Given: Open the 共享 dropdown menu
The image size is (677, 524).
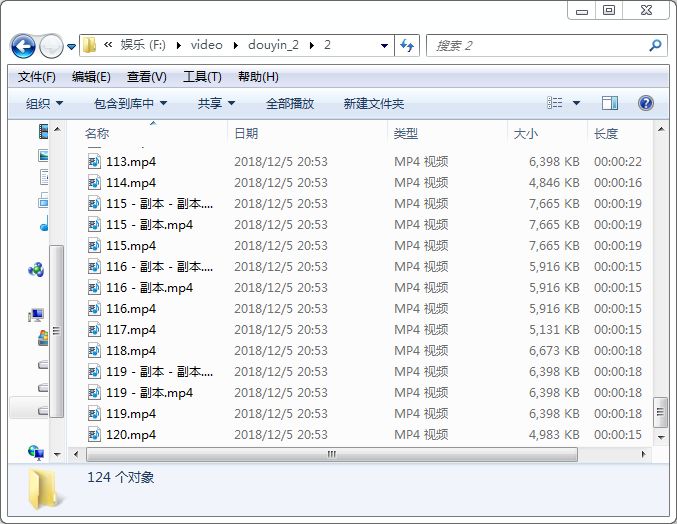Looking at the screenshot, I should pyautogui.click(x=216, y=103).
